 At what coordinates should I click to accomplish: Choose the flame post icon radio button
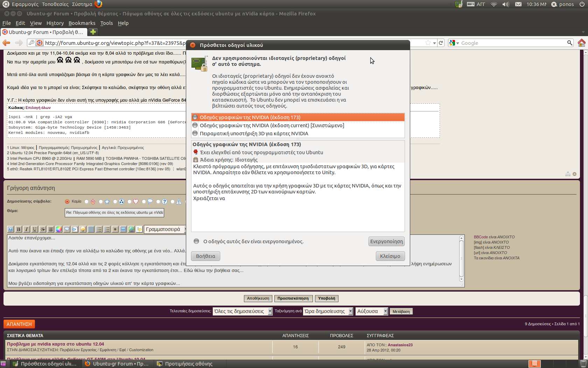click(86, 202)
